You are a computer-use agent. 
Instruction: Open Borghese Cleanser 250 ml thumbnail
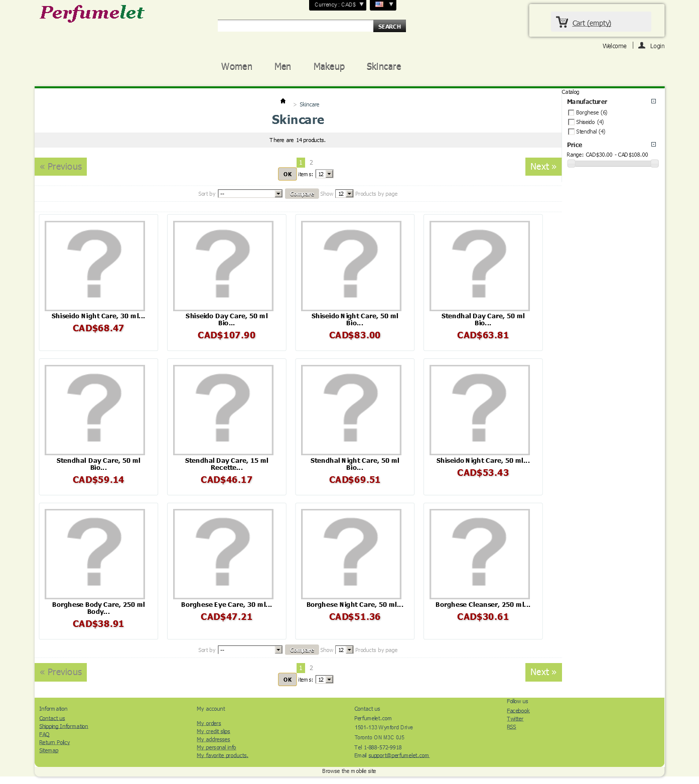[x=480, y=554]
